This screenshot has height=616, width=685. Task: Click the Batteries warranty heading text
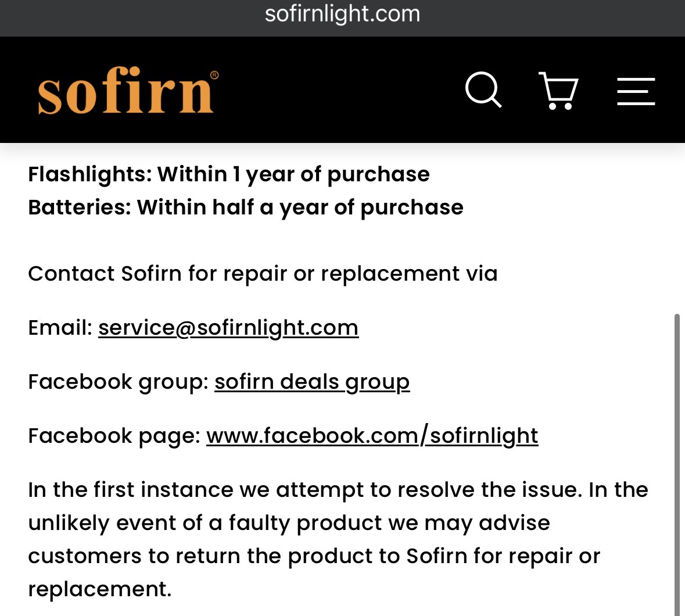tap(246, 207)
